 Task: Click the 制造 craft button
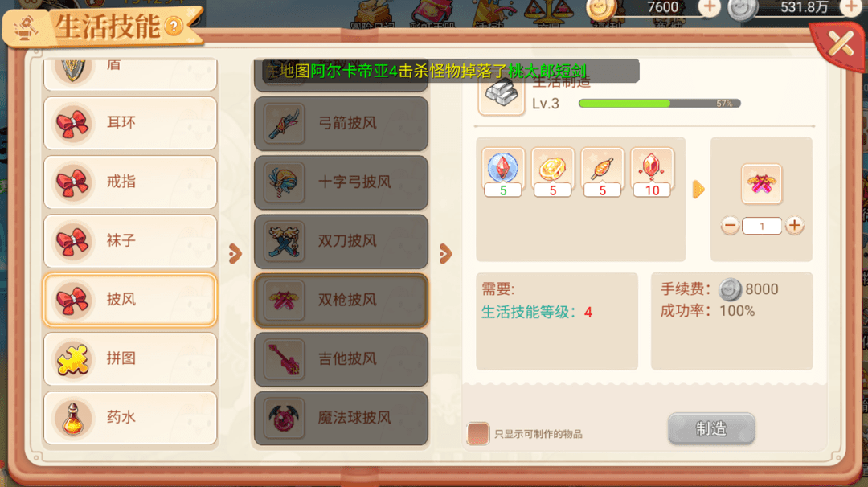[711, 428]
